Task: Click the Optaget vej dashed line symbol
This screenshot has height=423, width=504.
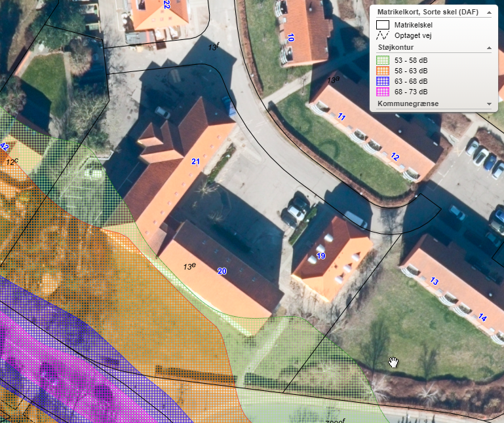Action: (x=383, y=35)
